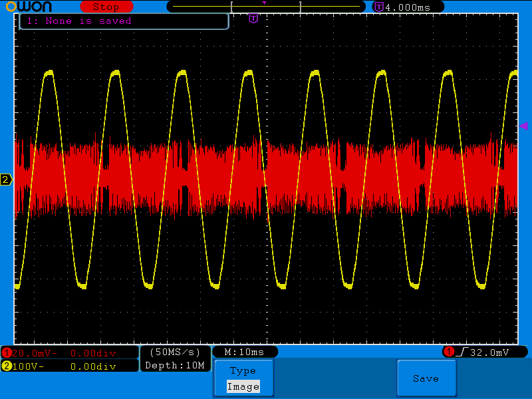
Task: Click the trigger source 1 icon
Action: coord(449,352)
